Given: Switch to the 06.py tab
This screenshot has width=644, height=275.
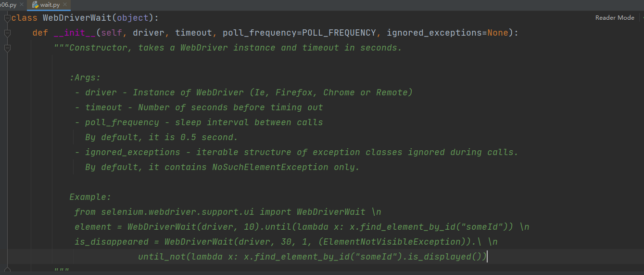Looking at the screenshot, I should (9, 5).
